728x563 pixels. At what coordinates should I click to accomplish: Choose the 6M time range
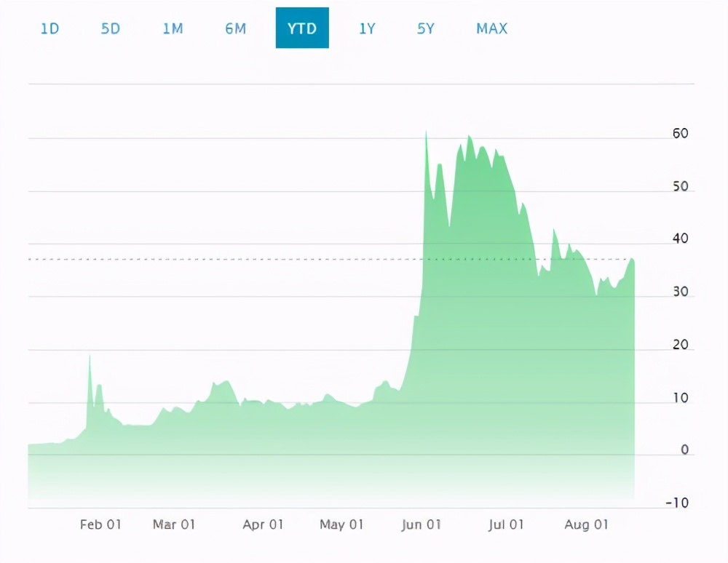(x=235, y=29)
